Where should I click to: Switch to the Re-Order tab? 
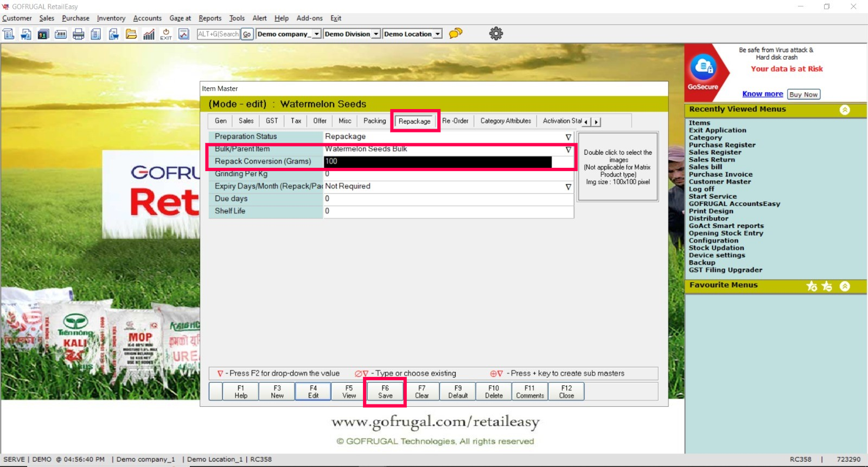click(x=455, y=121)
